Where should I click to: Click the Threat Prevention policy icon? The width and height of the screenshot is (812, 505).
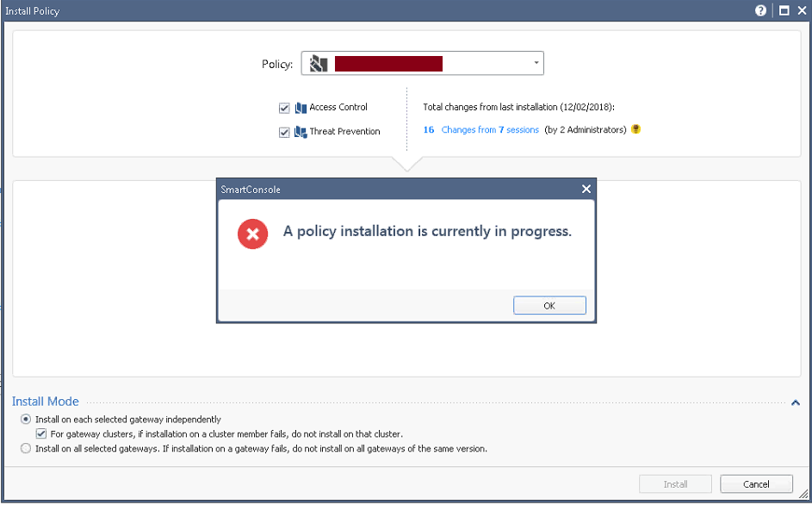tap(301, 132)
